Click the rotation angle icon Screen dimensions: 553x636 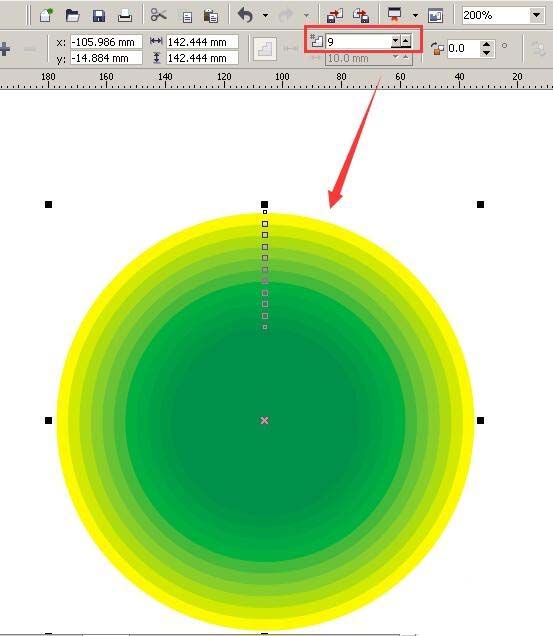click(437, 48)
